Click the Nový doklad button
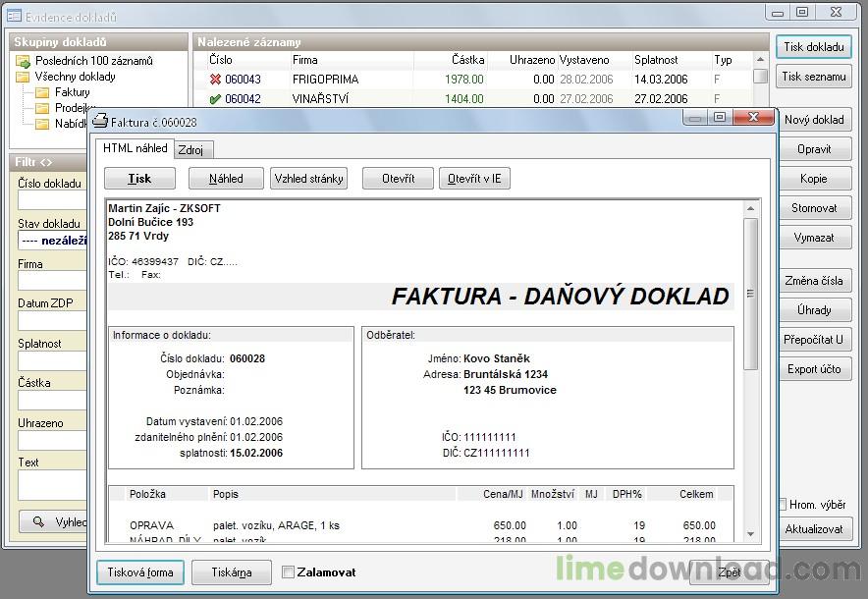This screenshot has height=599, width=868. 814,120
